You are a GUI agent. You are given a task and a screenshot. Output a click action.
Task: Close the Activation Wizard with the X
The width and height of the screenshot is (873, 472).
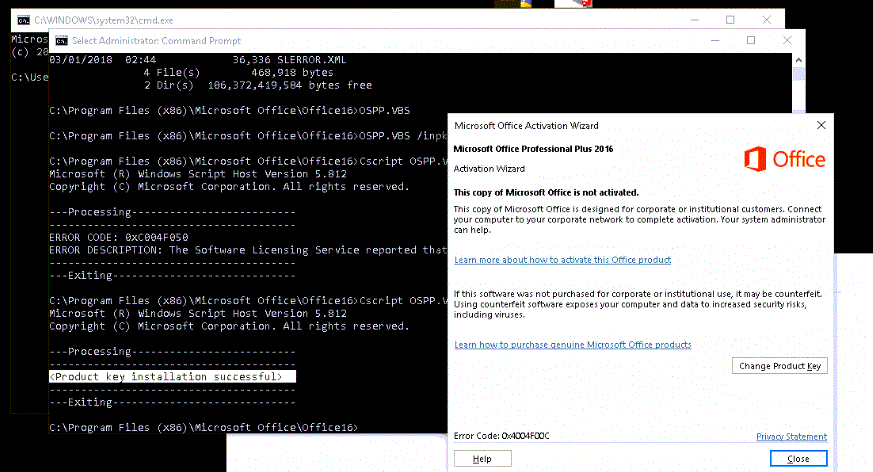(821, 125)
